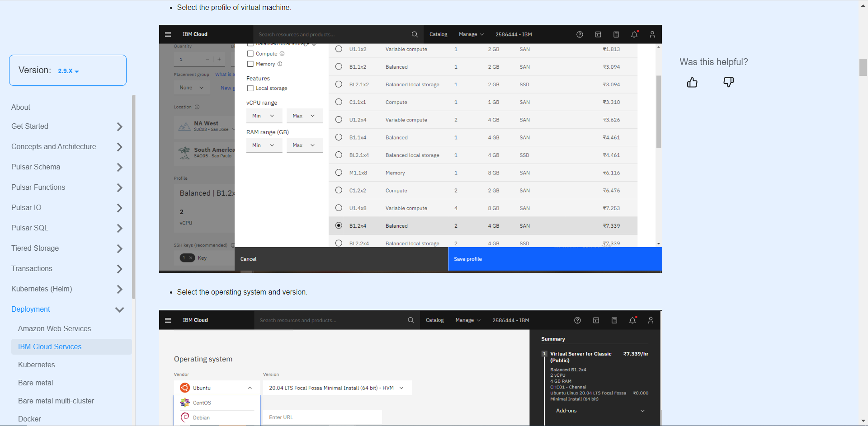Open the vCPU range Min dropdown

(264, 116)
